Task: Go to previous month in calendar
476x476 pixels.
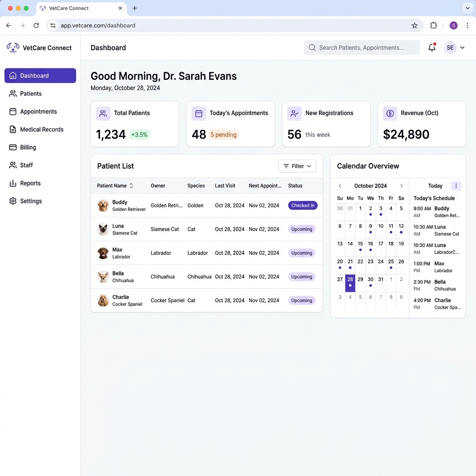Action: (x=340, y=186)
